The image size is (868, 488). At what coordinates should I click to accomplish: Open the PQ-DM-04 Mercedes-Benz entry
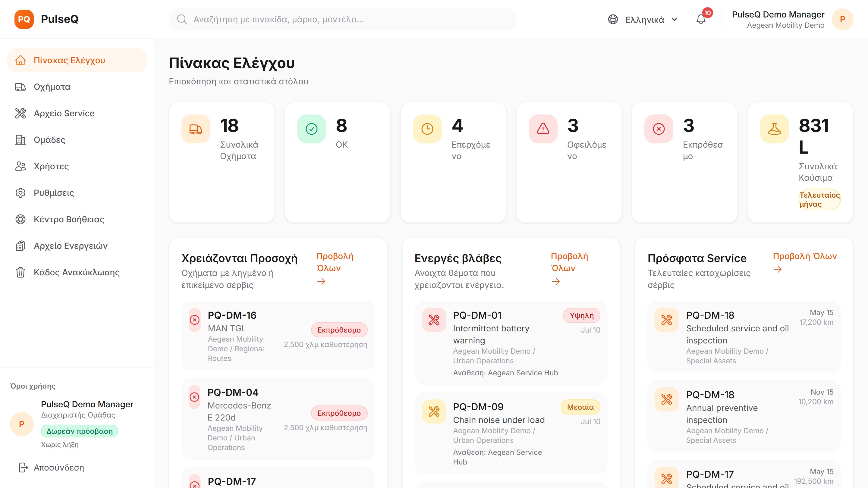[278, 418]
